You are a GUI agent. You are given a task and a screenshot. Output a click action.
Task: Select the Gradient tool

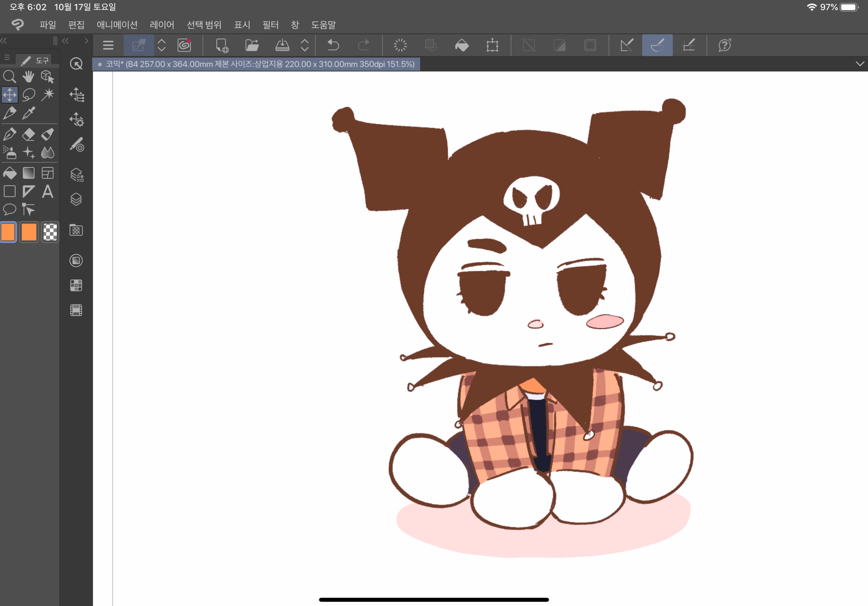28,173
